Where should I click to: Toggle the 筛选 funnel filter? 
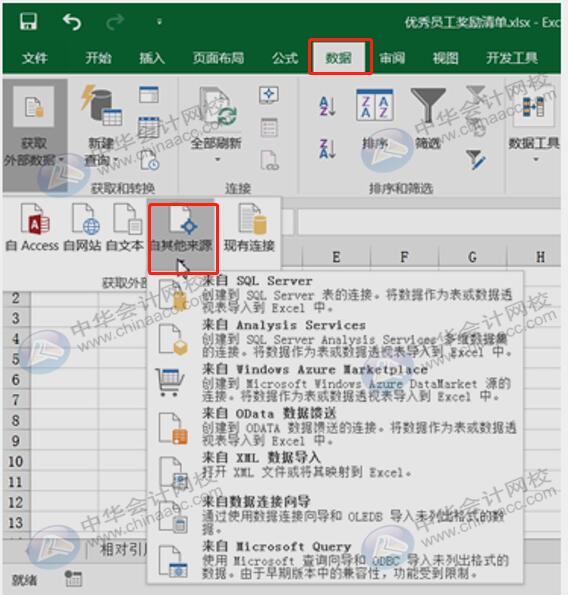pyautogui.click(x=428, y=120)
